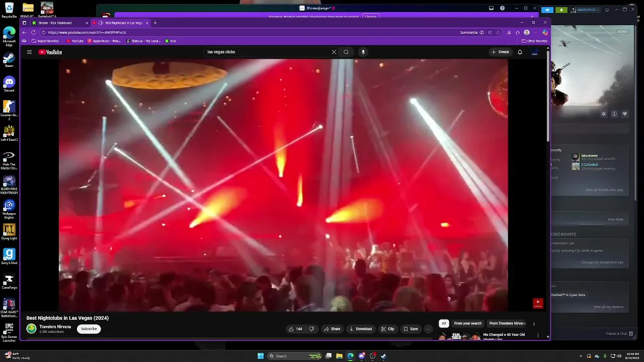Screen dimensions: 644x362
Task: Open Travelers Nirvana channel avatar
Action: 31,328
